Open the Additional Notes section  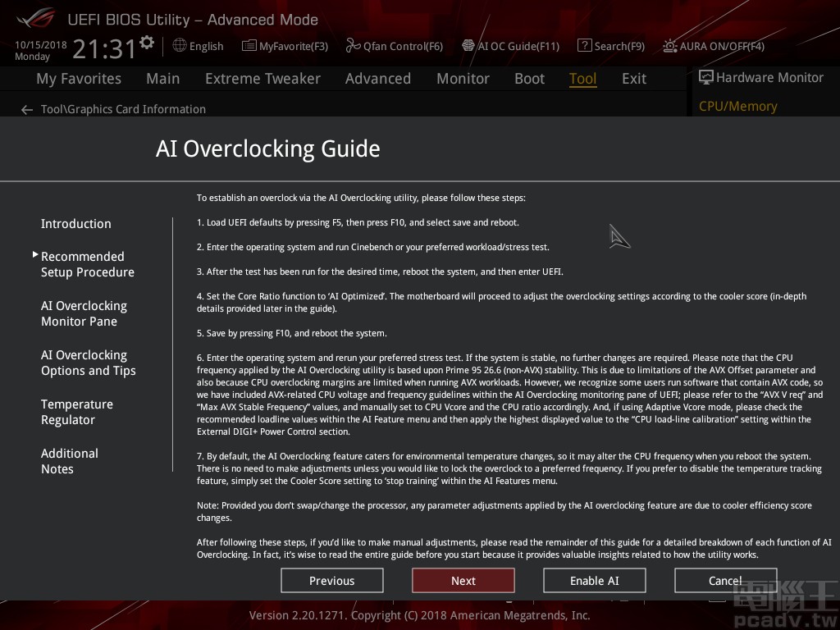(70, 461)
